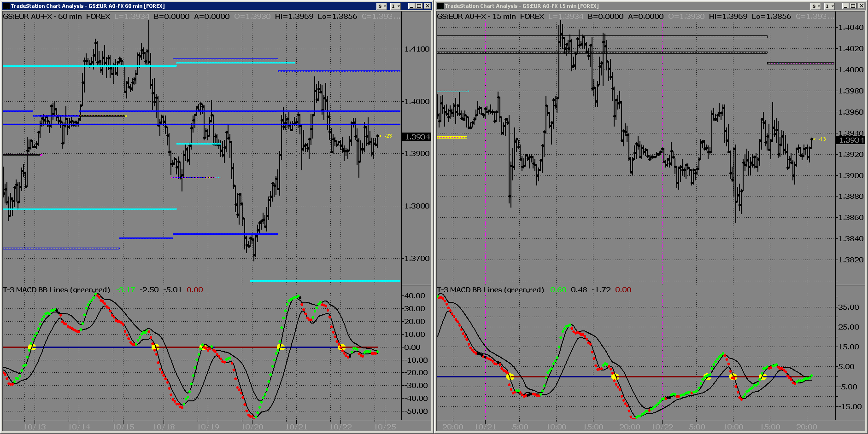The image size is (868, 434).
Task: Click the 10/20 date on the 60 min time axis
Action: pyautogui.click(x=252, y=427)
